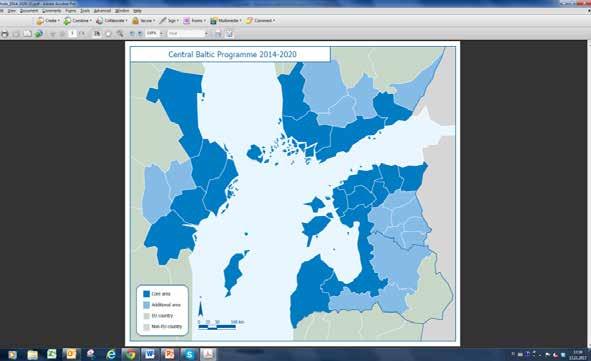Open Outlook from the taskbar

click(x=71, y=354)
